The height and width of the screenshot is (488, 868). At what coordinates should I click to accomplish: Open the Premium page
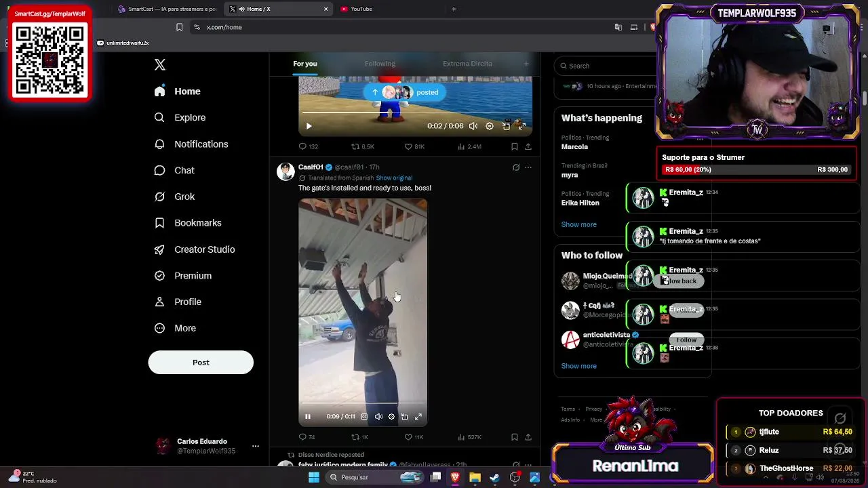(184, 276)
